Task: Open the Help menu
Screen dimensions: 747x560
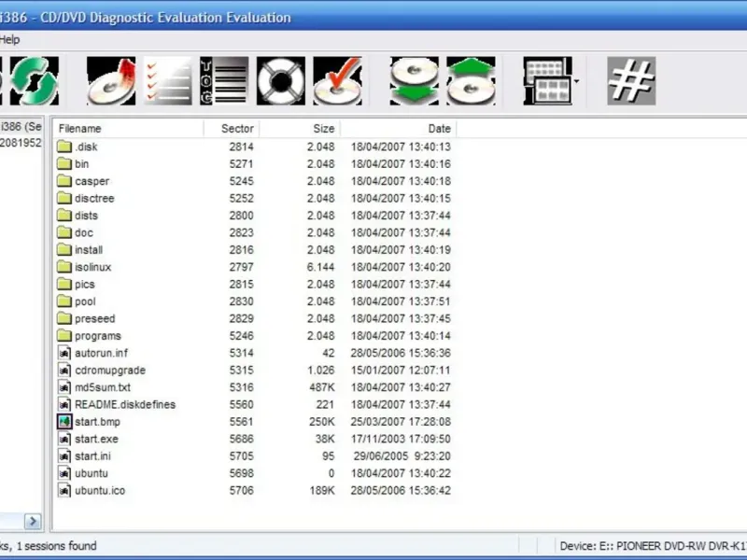Action: (x=9, y=39)
